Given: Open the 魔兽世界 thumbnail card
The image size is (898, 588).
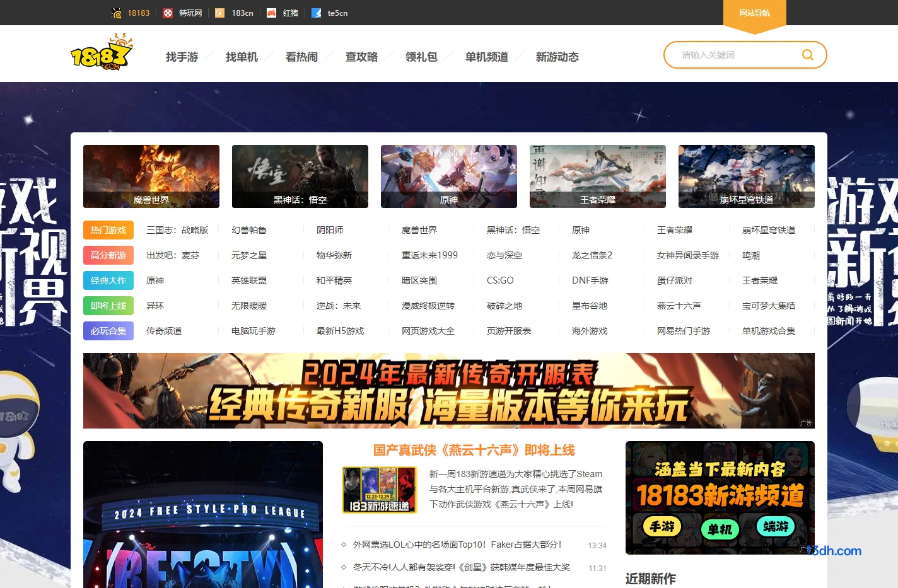Looking at the screenshot, I should [151, 176].
